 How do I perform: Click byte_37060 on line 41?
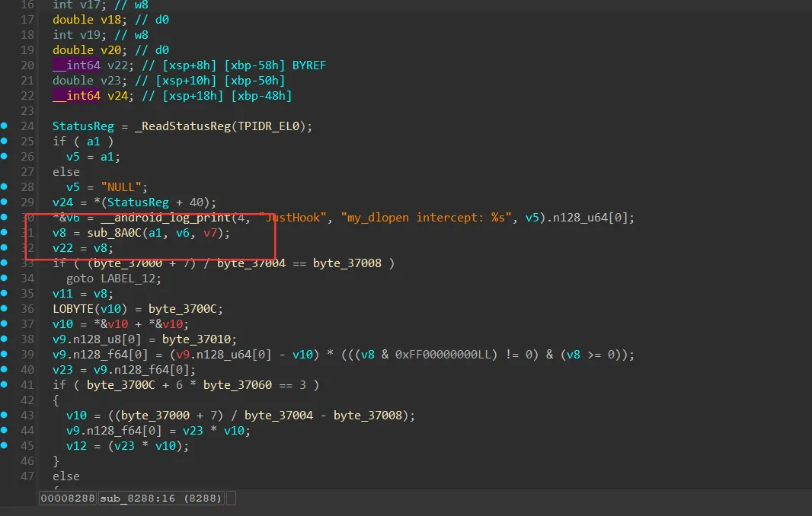pos(237,385)
